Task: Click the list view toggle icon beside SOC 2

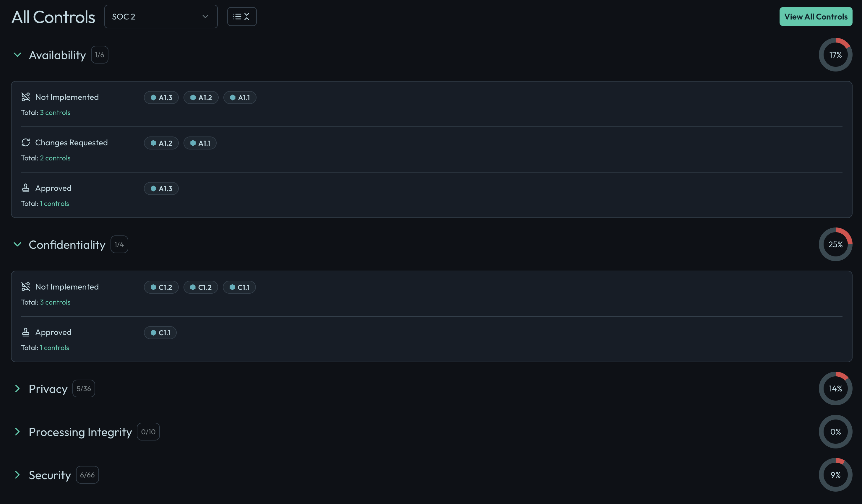Action: coord(242,16)
